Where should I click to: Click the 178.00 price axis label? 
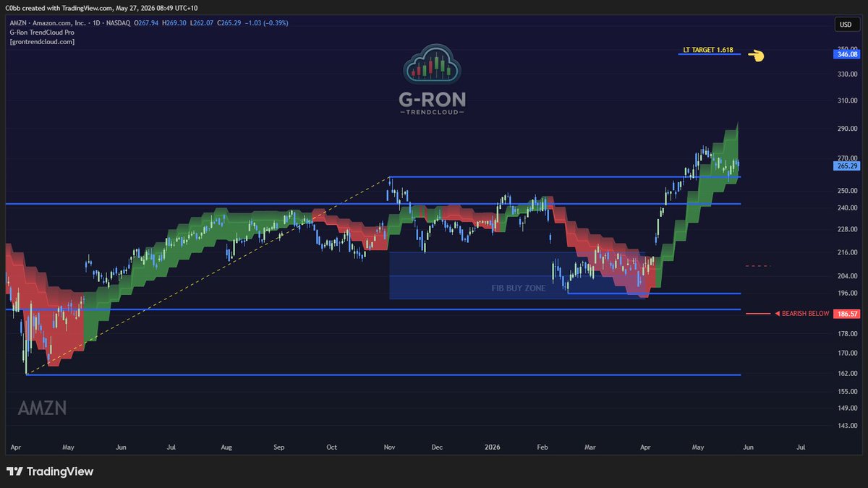[x=848, y=334]
